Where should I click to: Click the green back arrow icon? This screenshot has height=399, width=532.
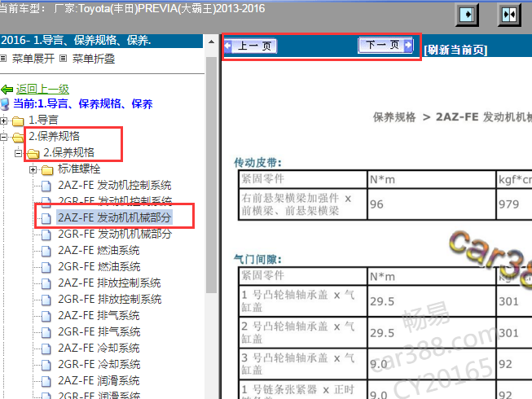[x=7, y=90]
